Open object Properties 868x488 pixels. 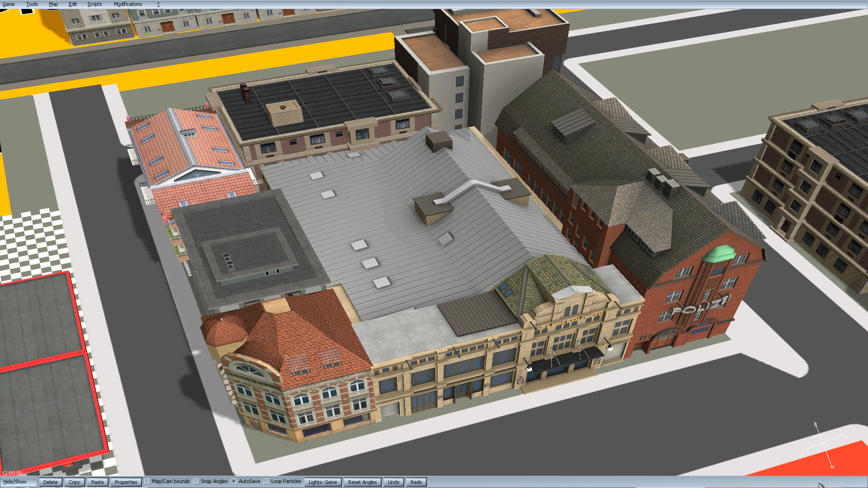[x=126, y=482]
